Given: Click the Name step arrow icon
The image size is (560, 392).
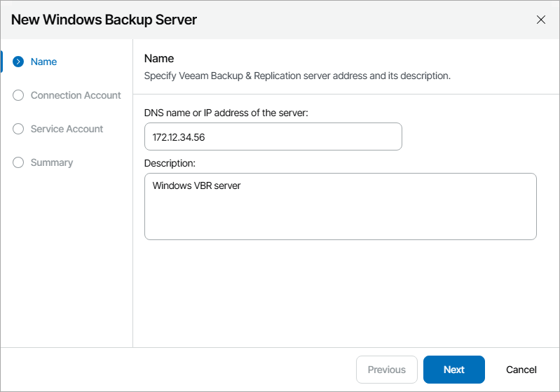Looking at the screenshot, I should 19,62.
